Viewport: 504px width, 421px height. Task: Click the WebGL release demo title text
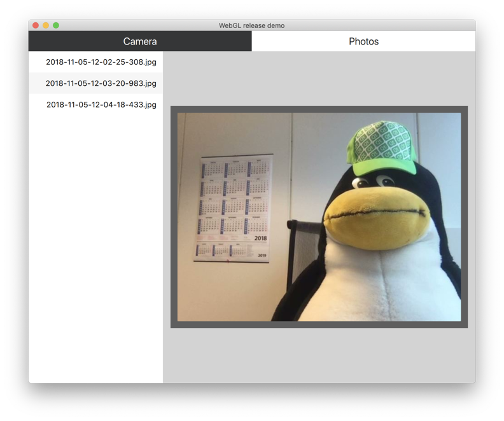tap(251, 25)
